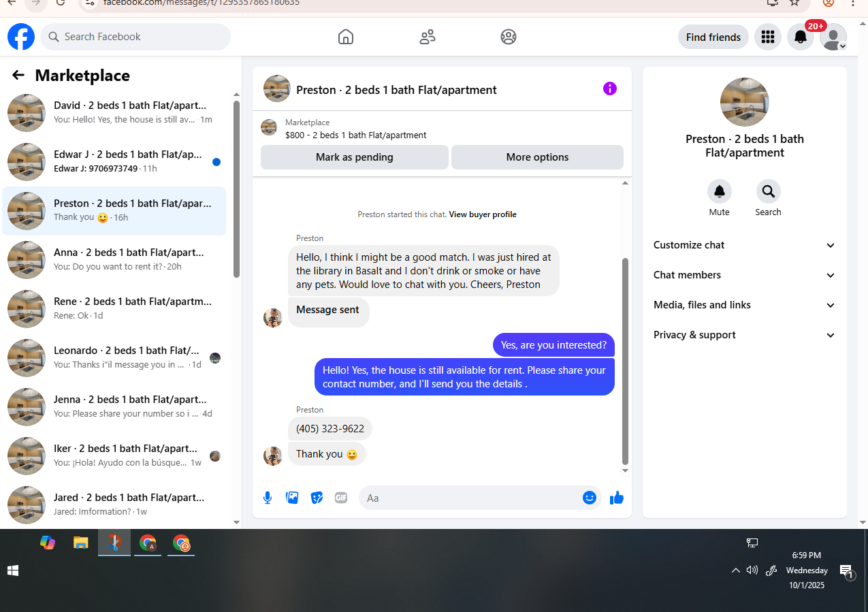The width and height of the screenshot is (868, 612).
Task: Open Jenna's conversation in the list
Action: (114, 407)
